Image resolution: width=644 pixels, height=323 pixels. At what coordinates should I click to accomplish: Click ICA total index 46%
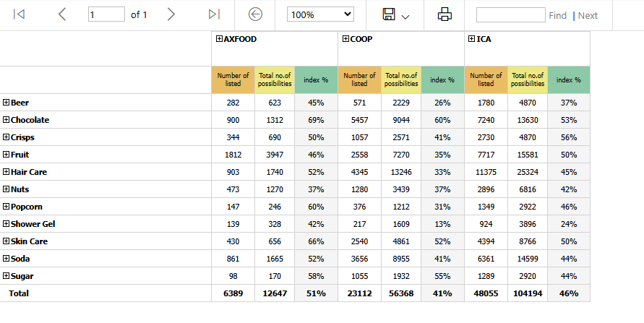[569, 293]
